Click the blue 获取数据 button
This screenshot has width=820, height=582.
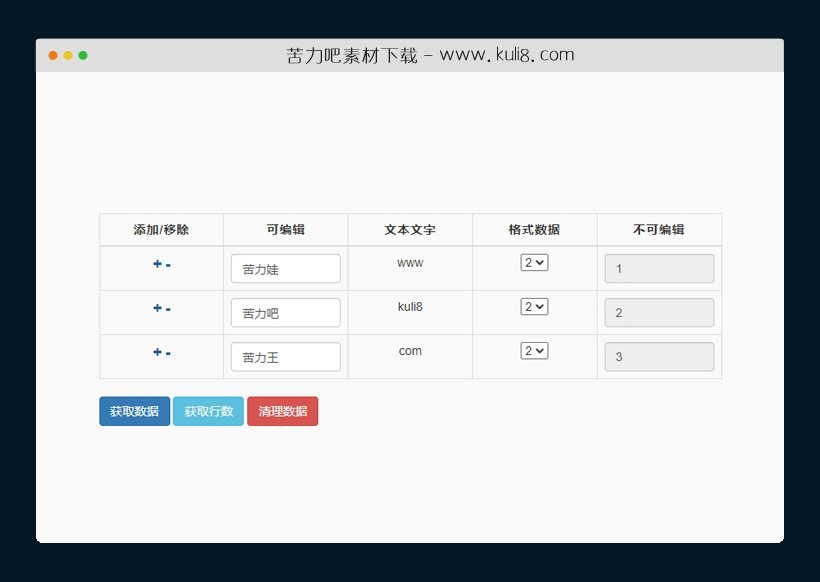(x=134, y=411)
